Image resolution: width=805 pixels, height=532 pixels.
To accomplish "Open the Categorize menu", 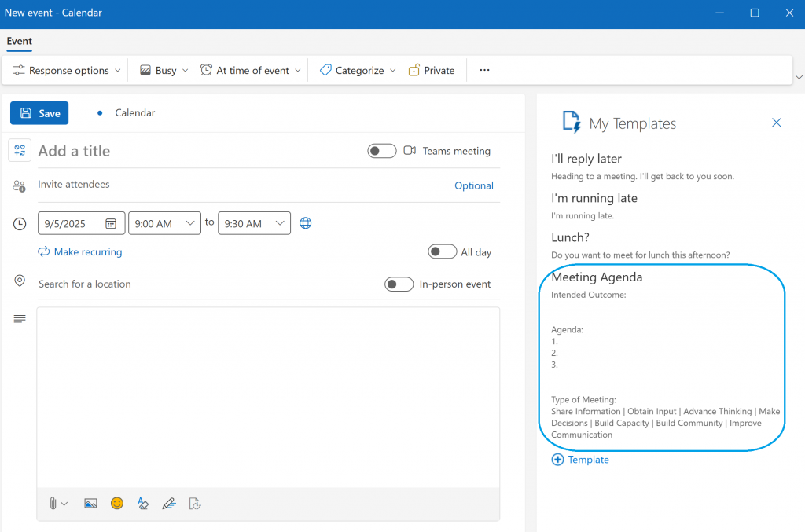I will click(x=358, y=70).
